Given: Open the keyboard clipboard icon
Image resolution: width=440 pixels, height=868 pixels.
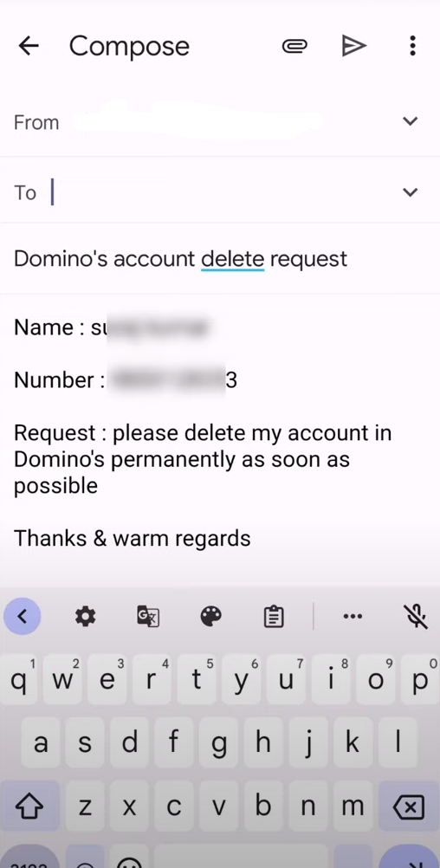Looking at the screenshot, I should 274,616.
